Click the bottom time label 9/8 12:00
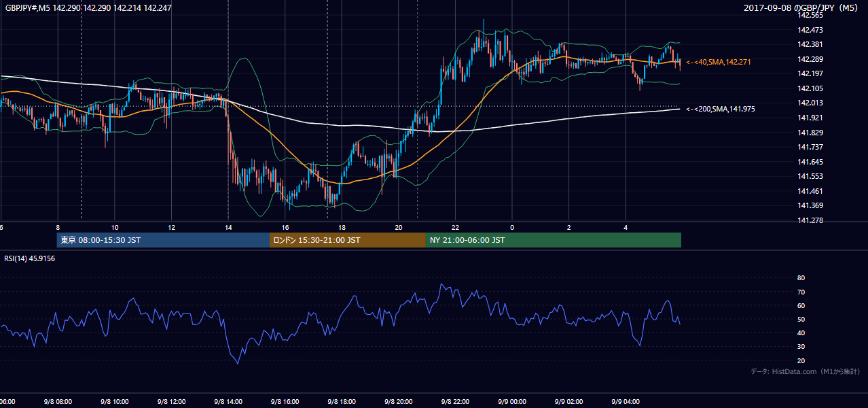This screenshot has width=868, height=408. pos(172,402)
